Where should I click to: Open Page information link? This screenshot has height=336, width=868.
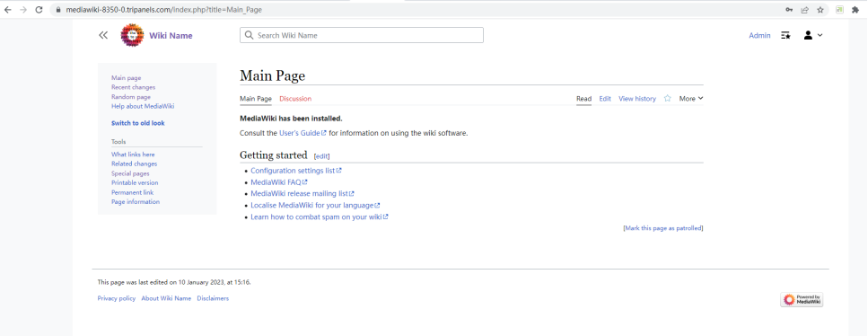(x=136, y=202)
